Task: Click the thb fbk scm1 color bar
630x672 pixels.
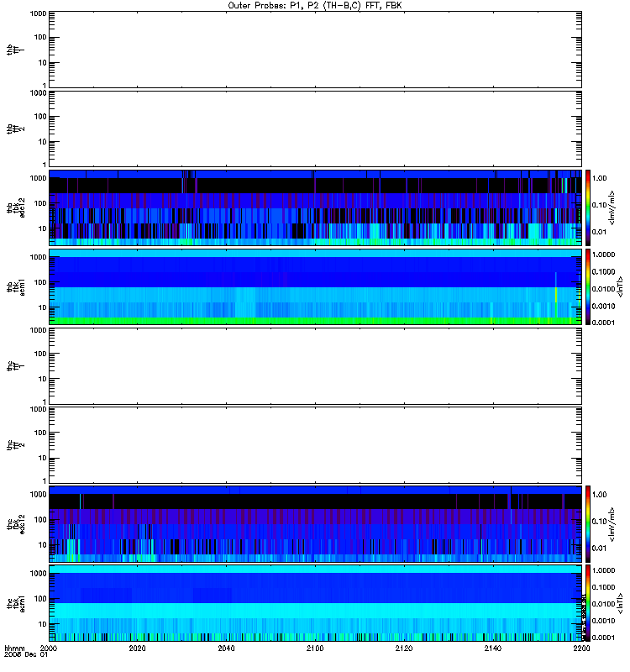Action: point(588,286)
